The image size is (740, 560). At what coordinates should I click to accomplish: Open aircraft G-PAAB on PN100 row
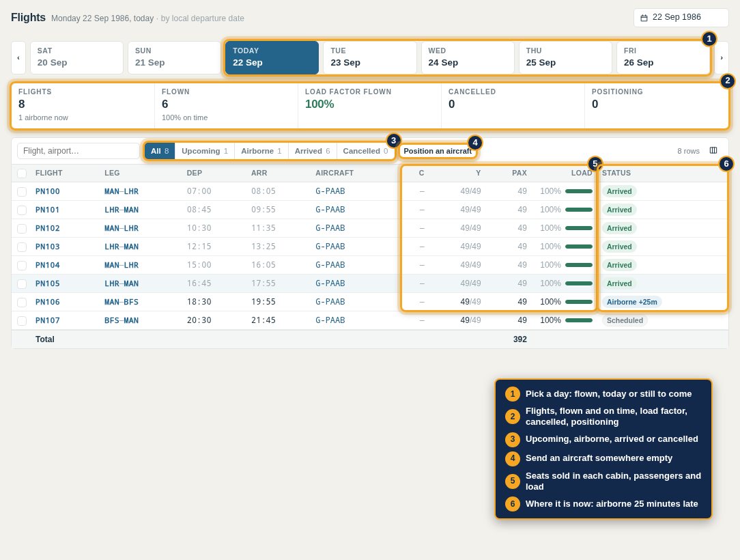coord(330,191)
